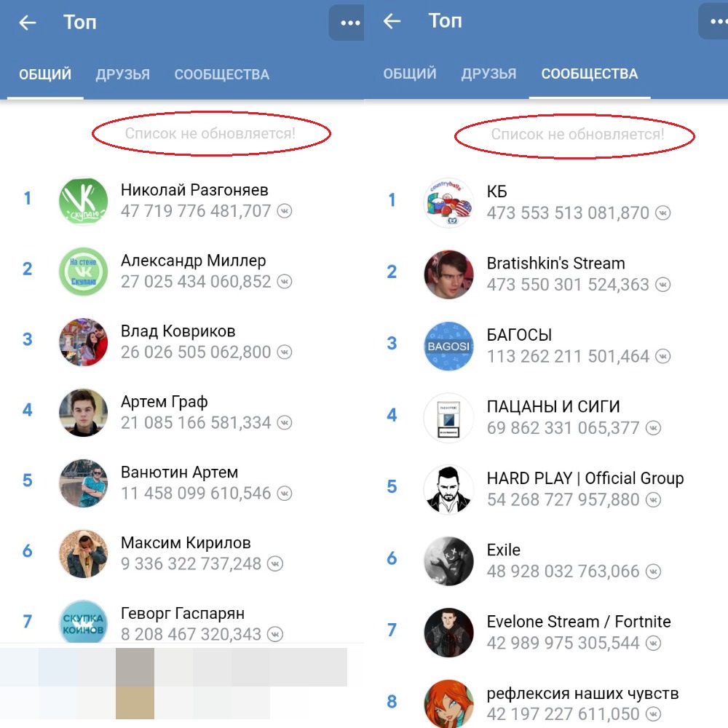Click community name БАГОСЫ

[519, 335]
